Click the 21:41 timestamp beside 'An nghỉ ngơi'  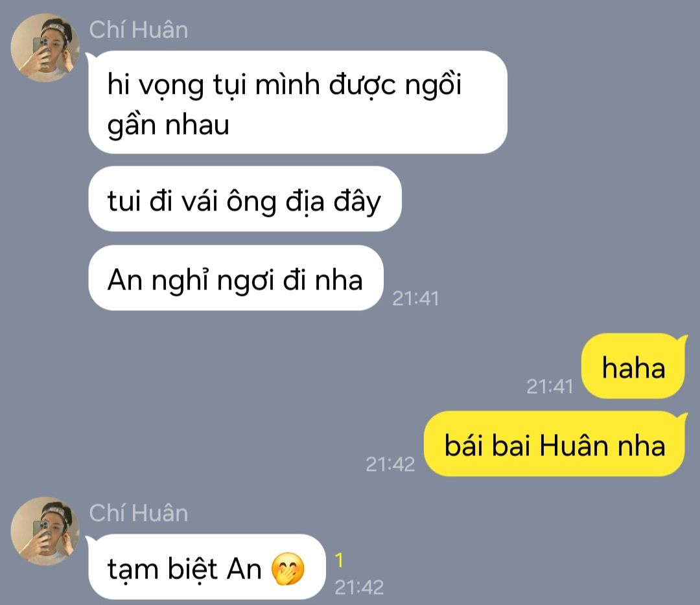click(x=415, y=299)
